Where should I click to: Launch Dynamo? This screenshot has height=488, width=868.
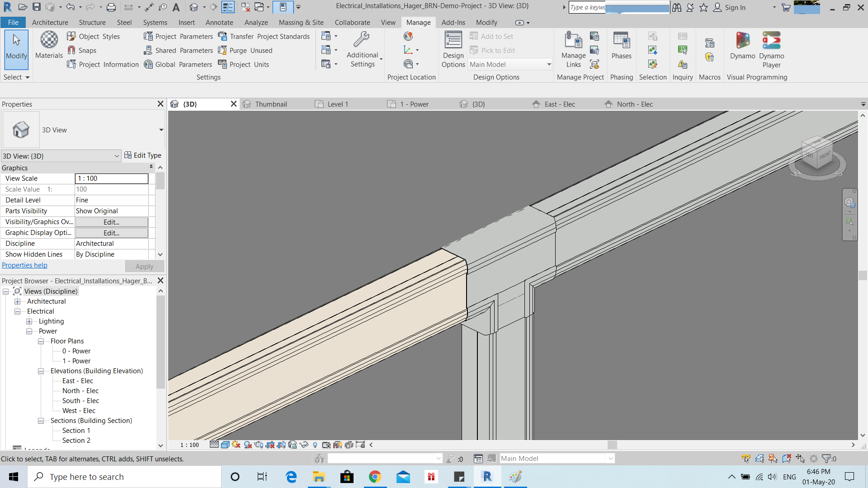741,47
